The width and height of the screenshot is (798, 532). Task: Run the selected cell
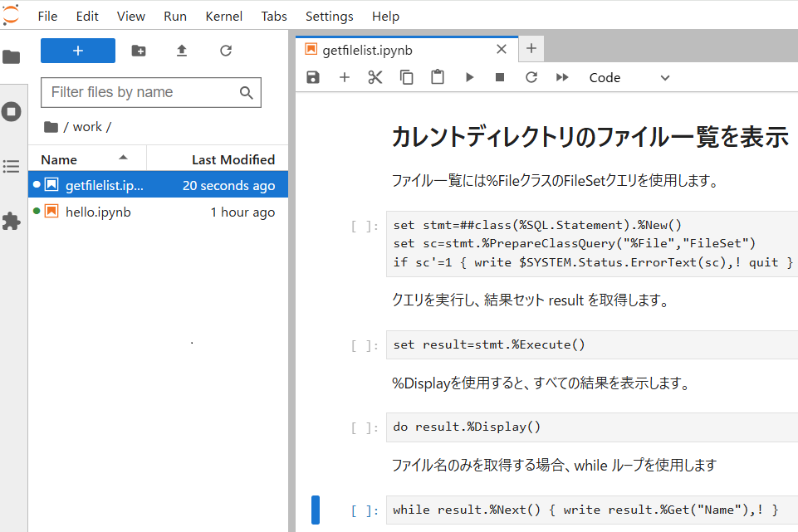[x=469, y=77]
